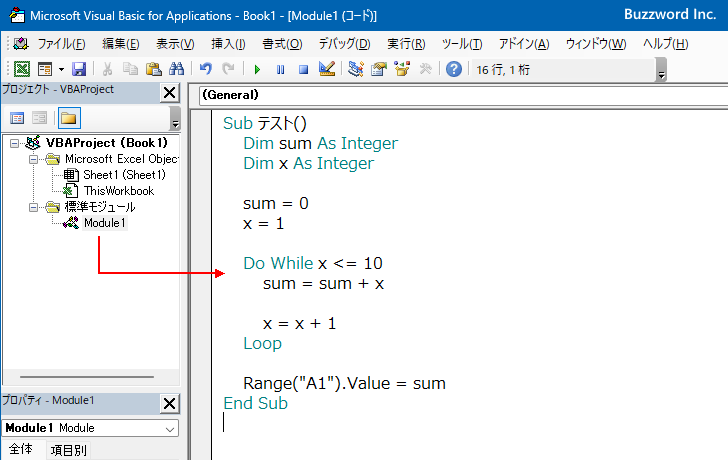This screenshot has width=728, height=460.
Task: Select Sheet1 (Sheet1) in project tree
Action: pos(124,175)
